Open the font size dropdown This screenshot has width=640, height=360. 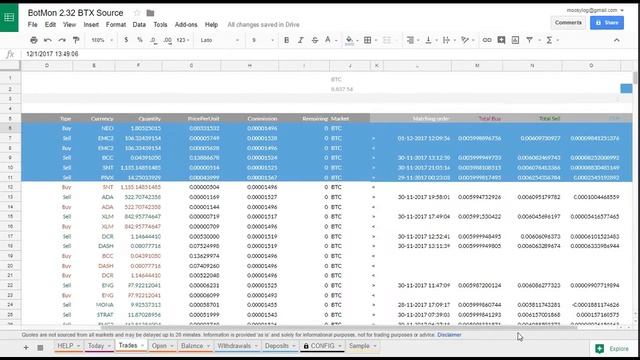coord(263,40)
